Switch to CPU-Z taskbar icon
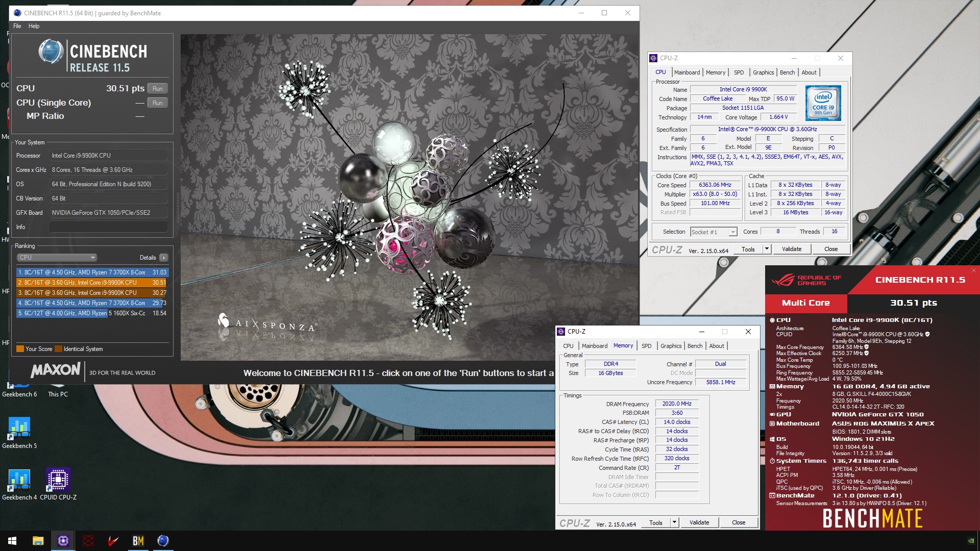The width and height of the screenshot is (980, 551). (63, 541)
